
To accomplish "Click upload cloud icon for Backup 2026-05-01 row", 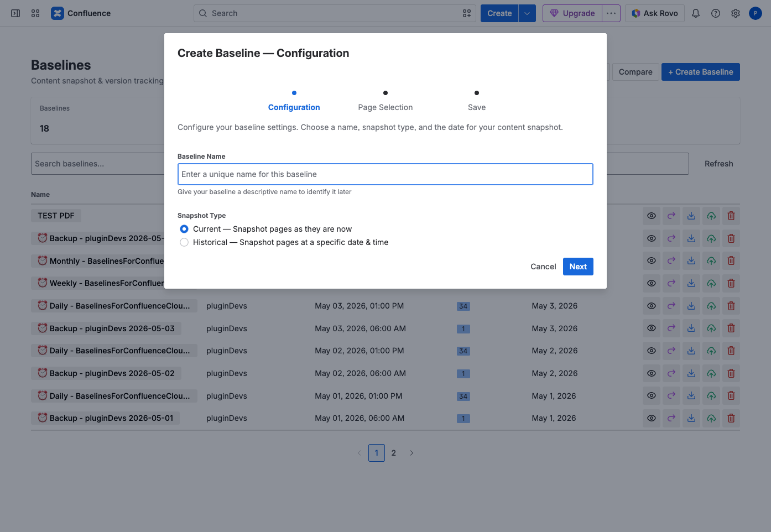I will coord(711,418).
